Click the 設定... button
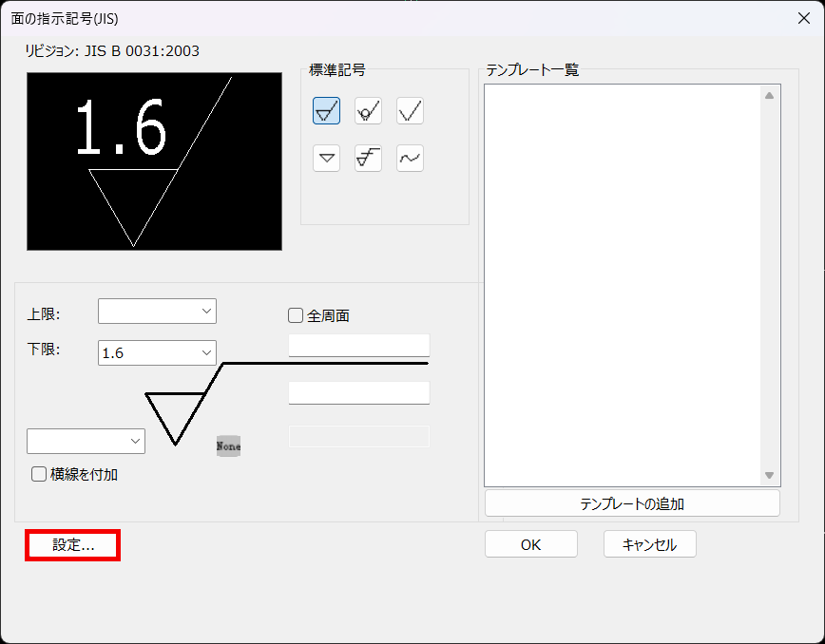 (72, 545)
